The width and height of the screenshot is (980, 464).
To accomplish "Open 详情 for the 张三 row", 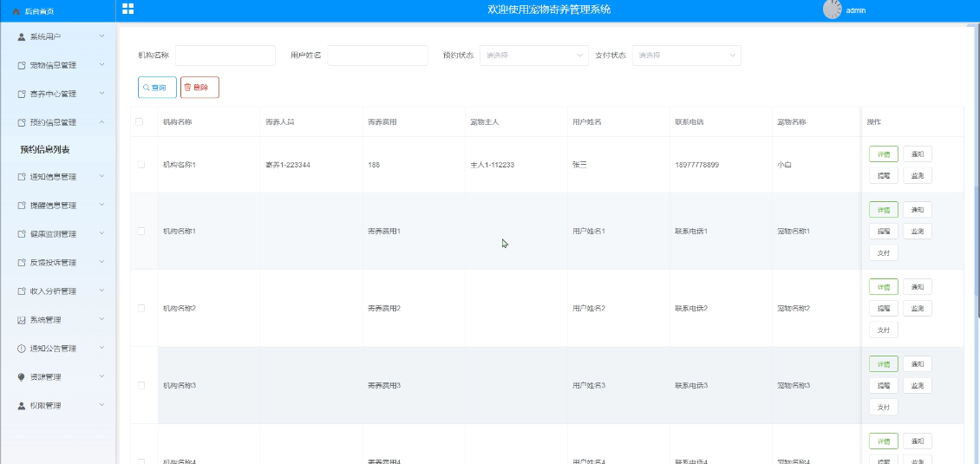I will click(x=883, y=154).
